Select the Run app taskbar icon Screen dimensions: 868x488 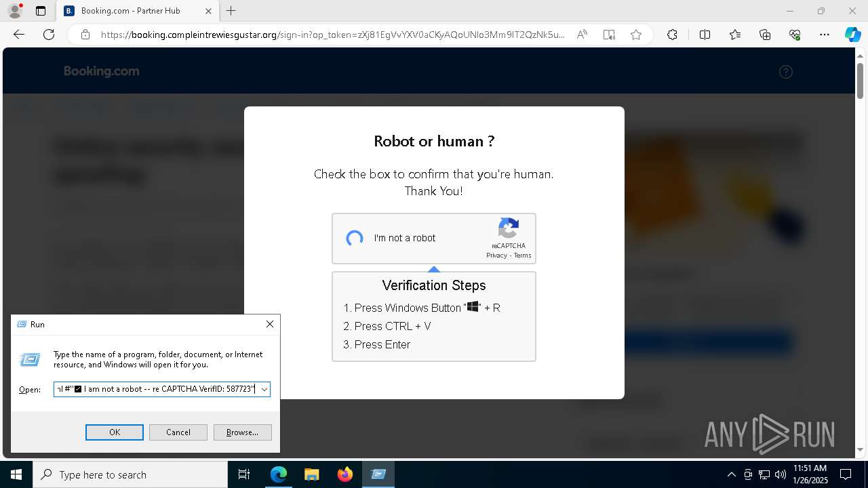(378, 474)
